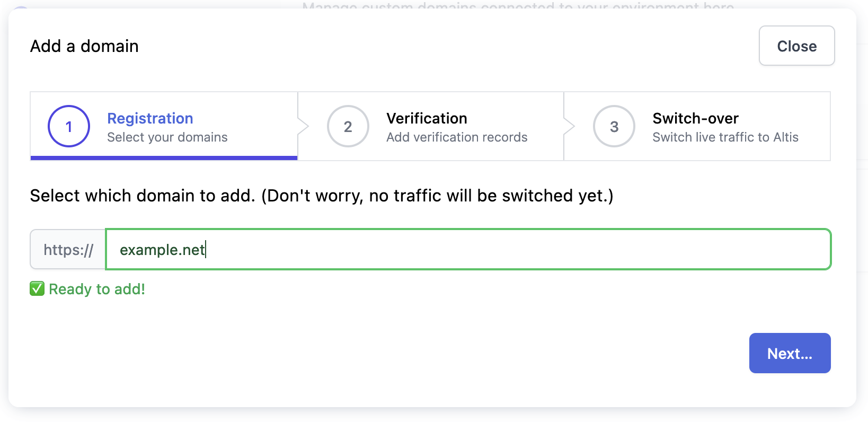Select the step 2 Verification circle icon
The width and height of the screenshot is (868, 422).
[x=348, y=126]
